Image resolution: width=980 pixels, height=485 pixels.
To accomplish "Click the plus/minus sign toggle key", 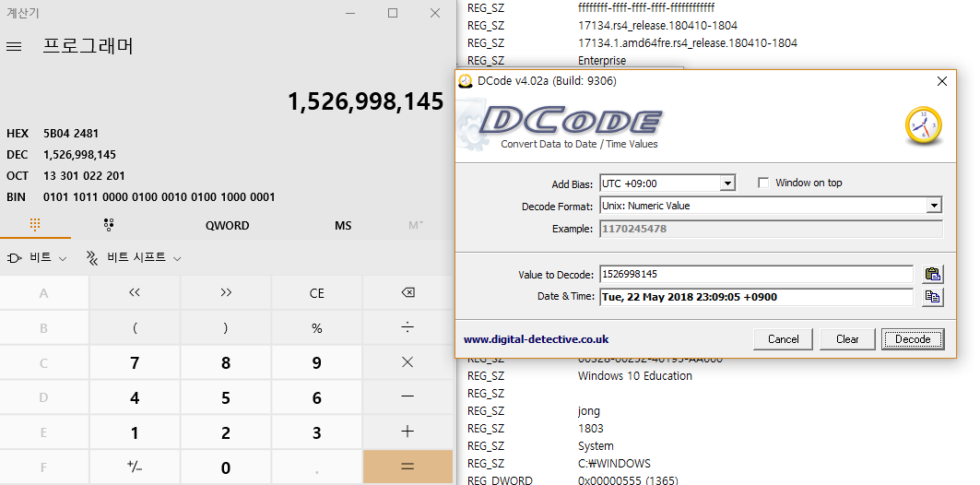I will coord(135,467).
